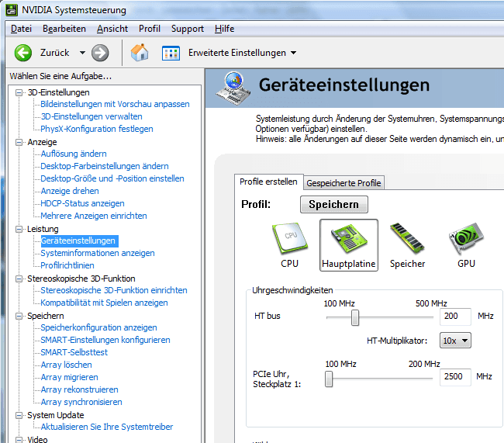
Task: Open Array löschen
Action: 66,365
